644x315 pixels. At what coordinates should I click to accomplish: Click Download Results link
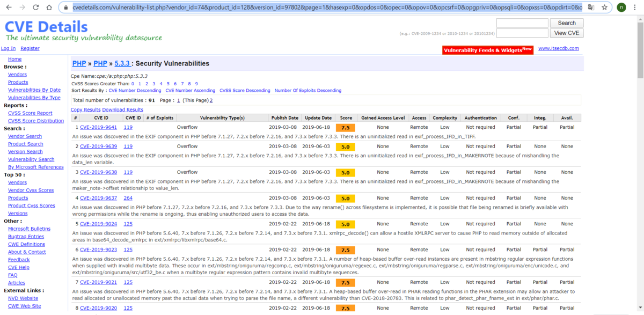[123, 109]
